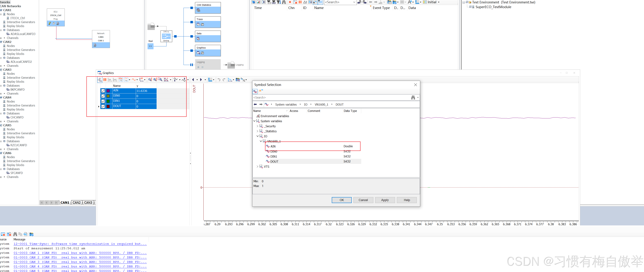The image size is (644, 272).
Task: Uncheck the AIN signal checkbox
Action: [103, 91]
